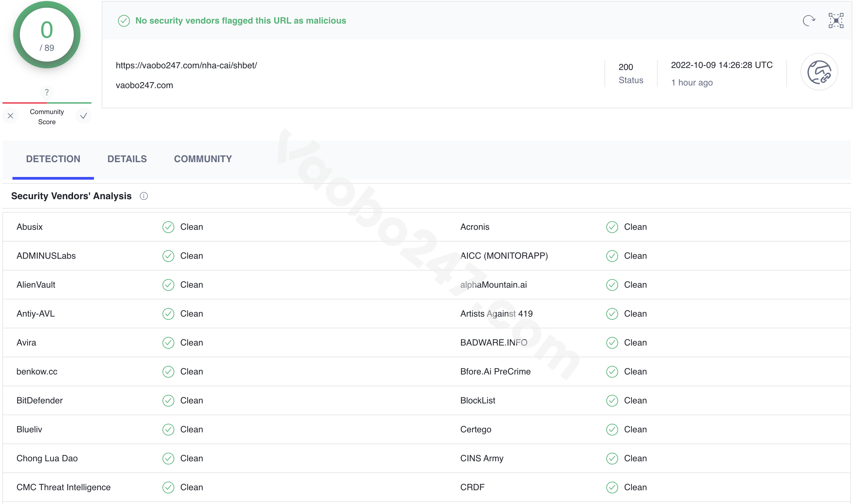
Task: Select the Artists Against 419 vendor name
Action: (496, 314)
